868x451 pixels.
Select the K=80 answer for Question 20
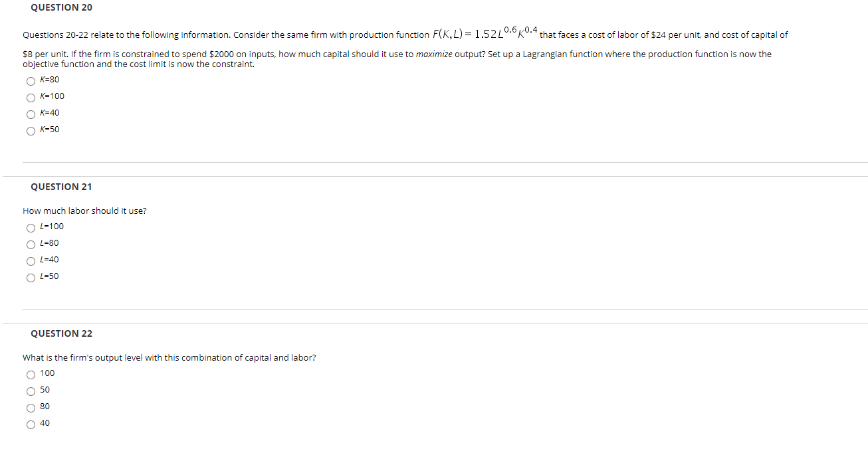point(31,80)
